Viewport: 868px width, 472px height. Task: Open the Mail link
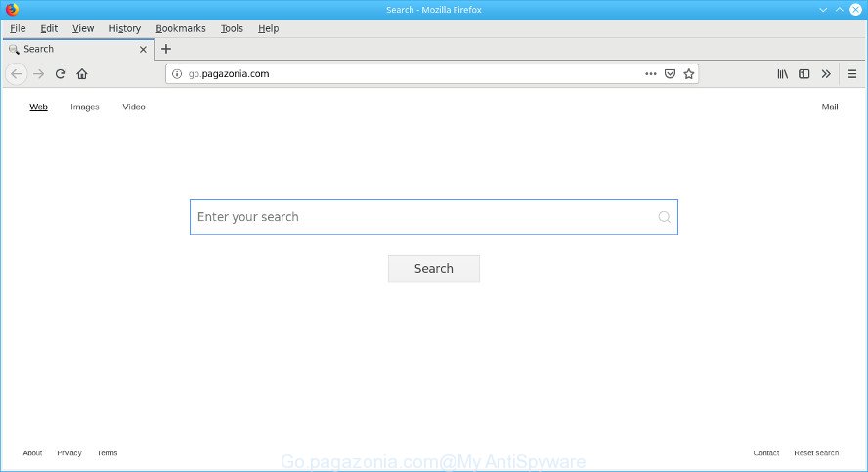(829, 107)
